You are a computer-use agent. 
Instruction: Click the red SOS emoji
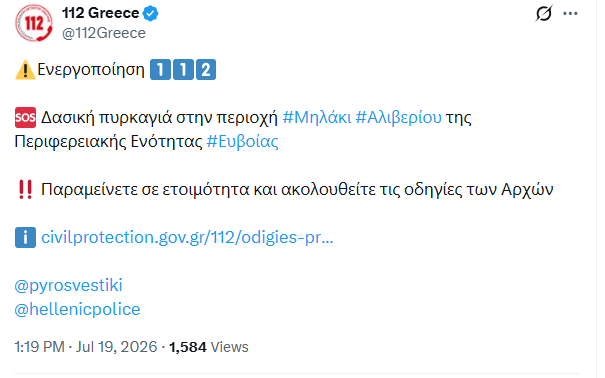[25, 118]
